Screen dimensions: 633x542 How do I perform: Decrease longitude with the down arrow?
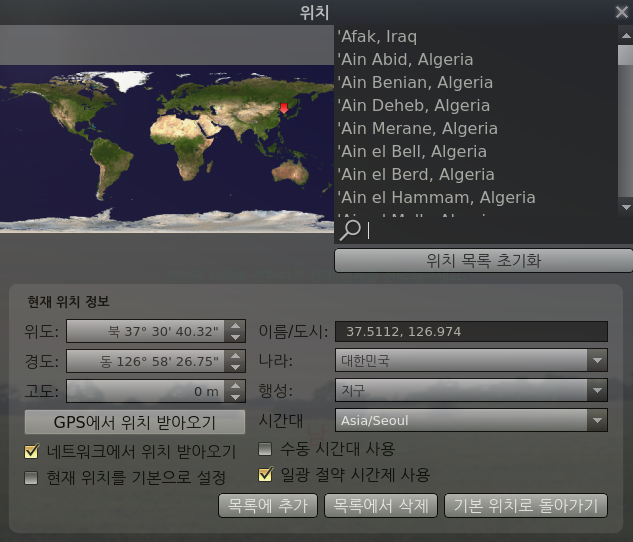[x=234, y=366]
